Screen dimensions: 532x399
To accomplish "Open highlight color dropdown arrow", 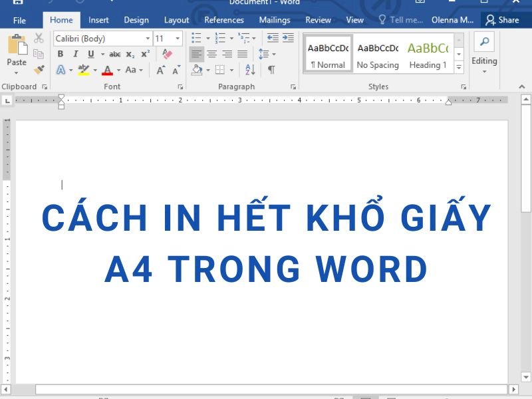I will point(95,70).
